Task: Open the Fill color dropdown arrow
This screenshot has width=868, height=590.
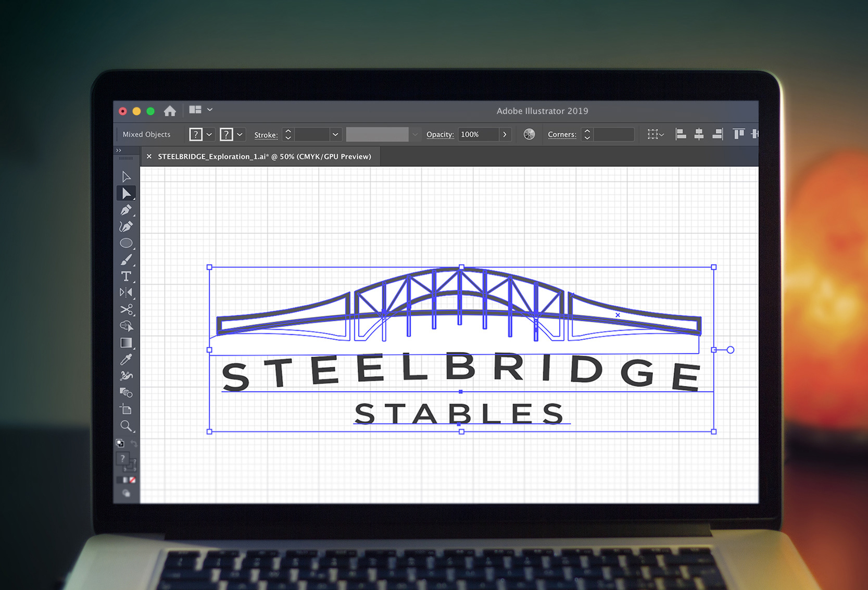Action: click(x=209, y=134)
